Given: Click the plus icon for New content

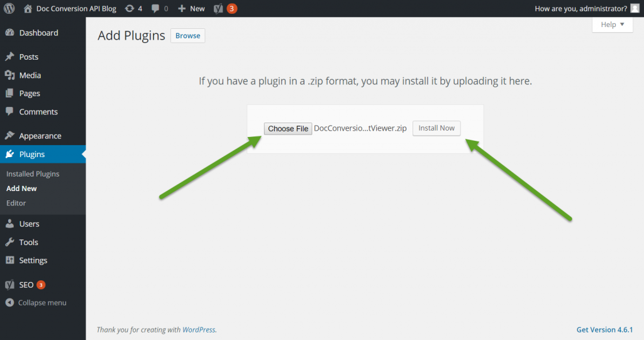Looking at the screenshot, I should [x=182, y=9].
